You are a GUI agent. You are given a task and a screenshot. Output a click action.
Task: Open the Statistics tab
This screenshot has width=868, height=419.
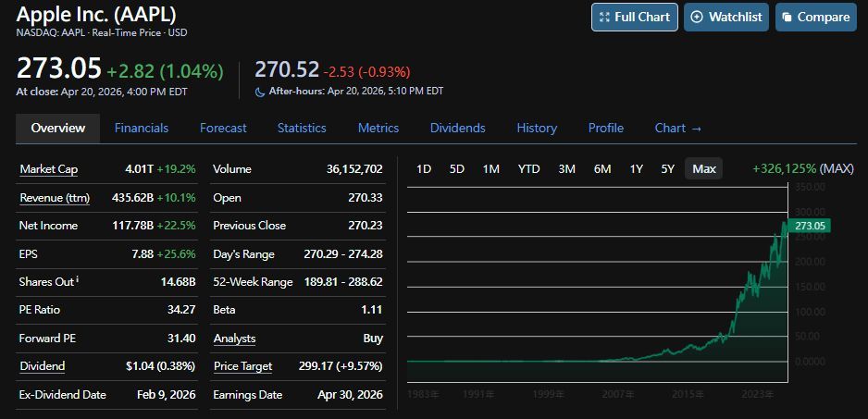pyautogui.click(x=302, y=128)
